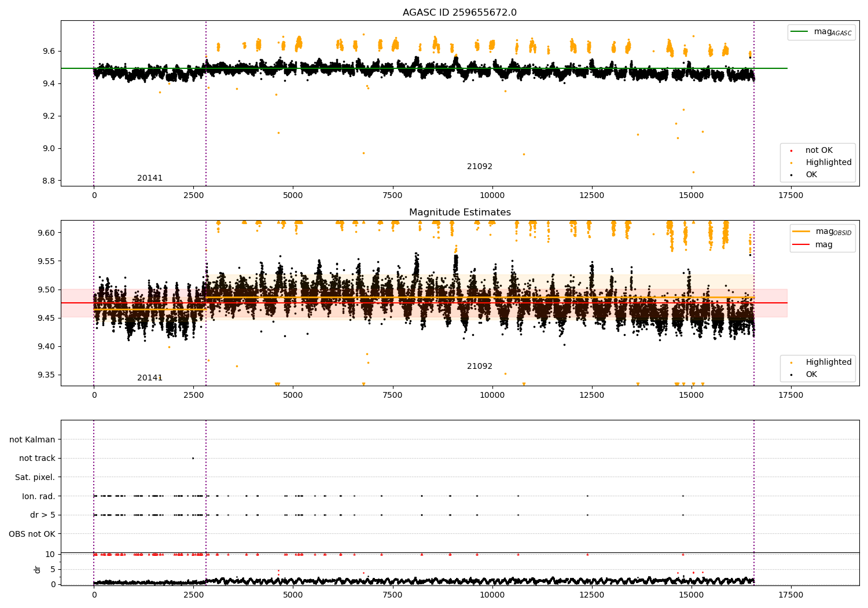Click the lone data point on "not track" row
Image resolution: width=868 pixels, height=608 pixels.
193,458
